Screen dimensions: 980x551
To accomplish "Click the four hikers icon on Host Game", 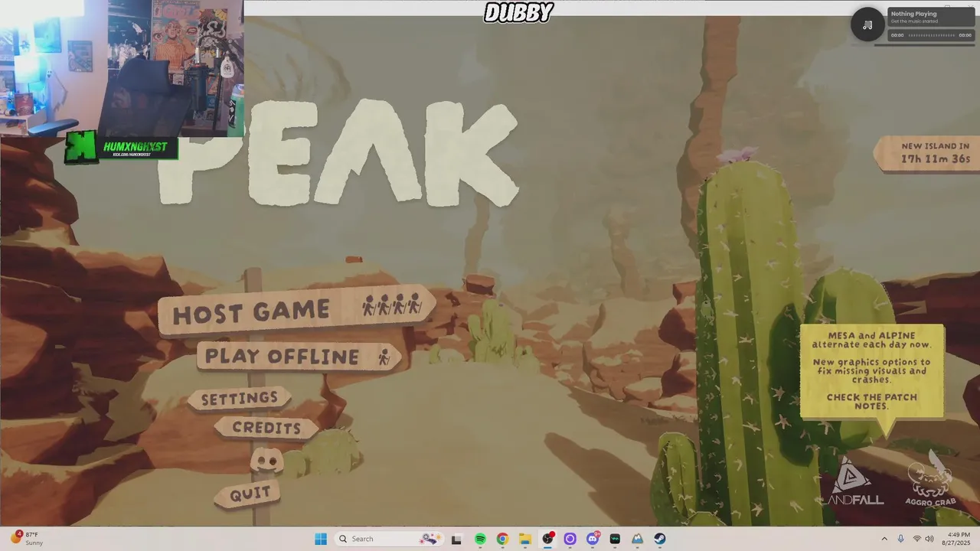I will [393, 305].
